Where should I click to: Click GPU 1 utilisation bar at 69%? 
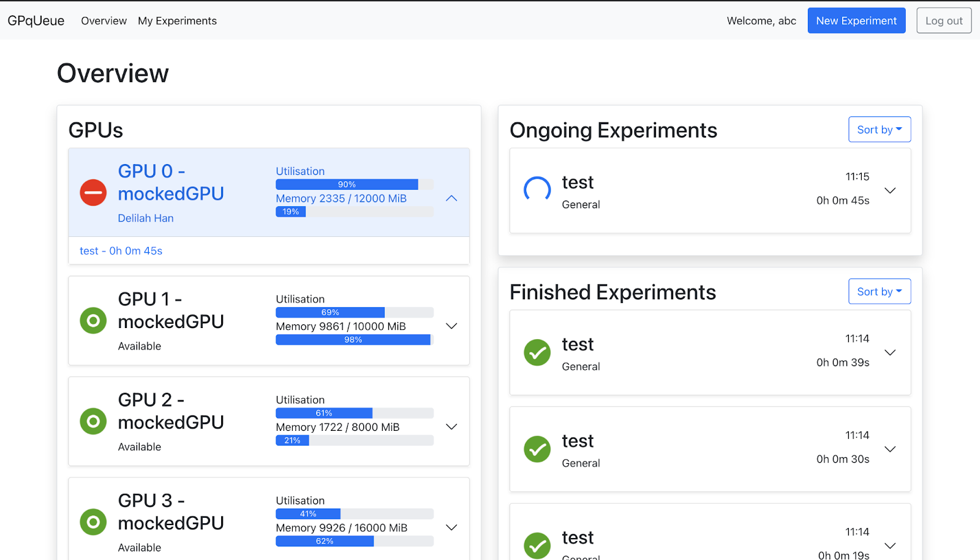click(355, 312)
